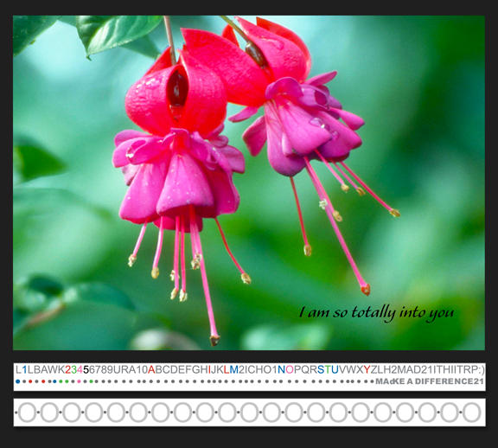The image size is (498, 448).
Task: Open the pink letter O link
Action: tap(290, 369)
